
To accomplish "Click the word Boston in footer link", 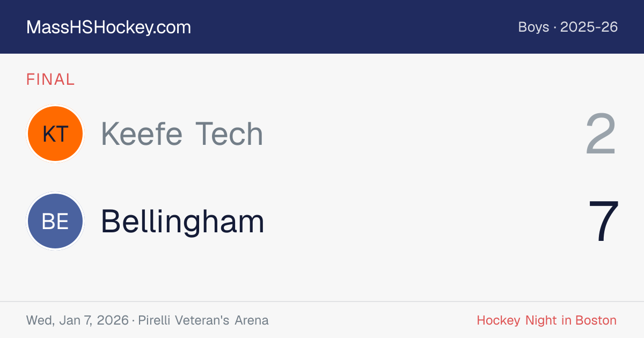I will click(596, 320).
